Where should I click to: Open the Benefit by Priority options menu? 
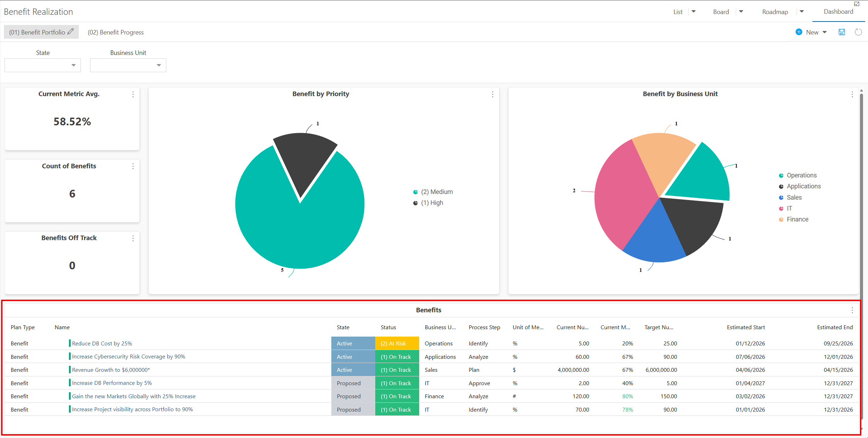pos(493,94)
